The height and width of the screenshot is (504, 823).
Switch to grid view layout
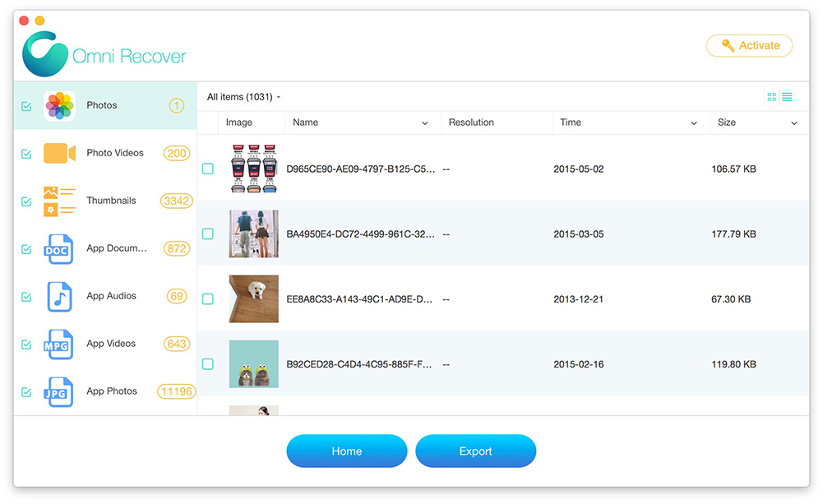771,97
